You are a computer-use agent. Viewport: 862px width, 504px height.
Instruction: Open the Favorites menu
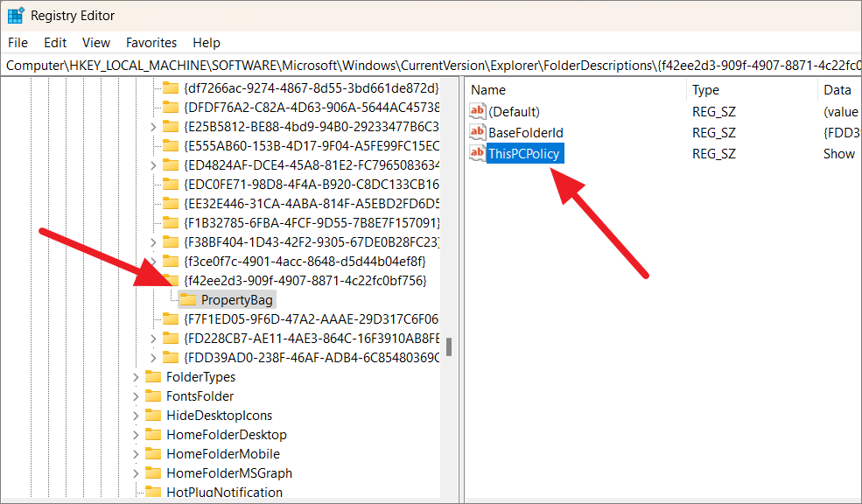[x=151, y=43]
